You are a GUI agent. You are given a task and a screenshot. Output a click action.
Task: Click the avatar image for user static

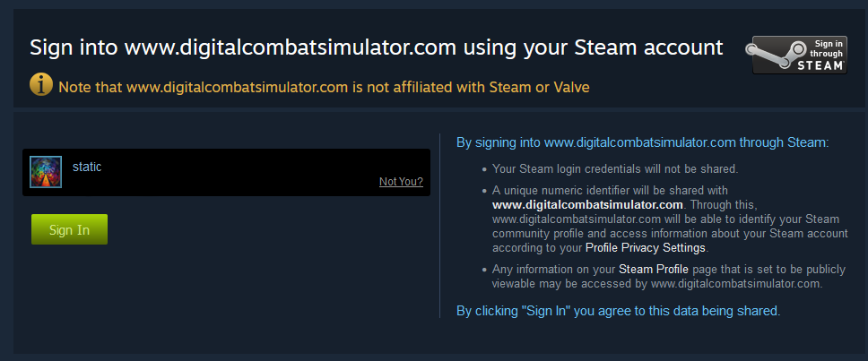pyautogui.click(x=46, y=172)
